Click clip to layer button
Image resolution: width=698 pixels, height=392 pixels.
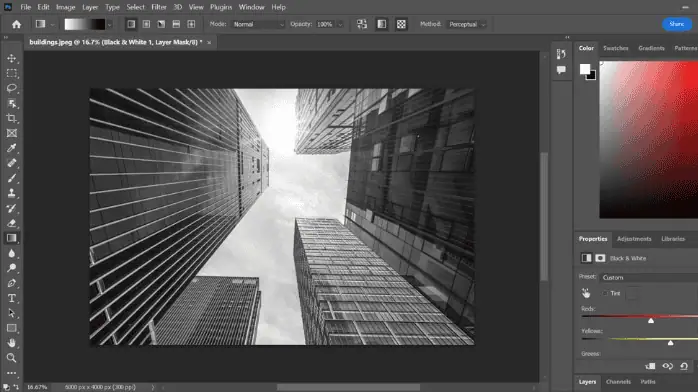pyautogui.click(x=650, y=366)
